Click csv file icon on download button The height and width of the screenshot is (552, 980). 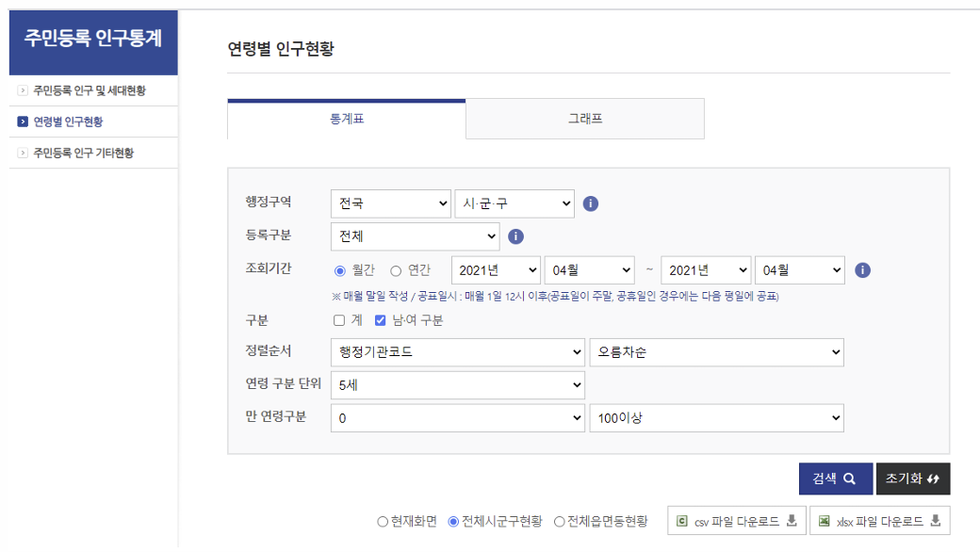click(x=682, y=521)
